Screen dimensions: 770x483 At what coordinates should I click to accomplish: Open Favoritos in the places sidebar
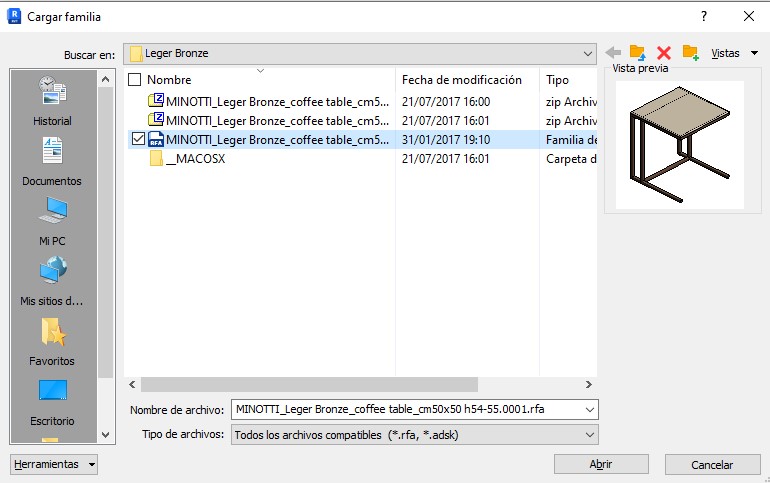pyautogui.click(x=52, y=341)
